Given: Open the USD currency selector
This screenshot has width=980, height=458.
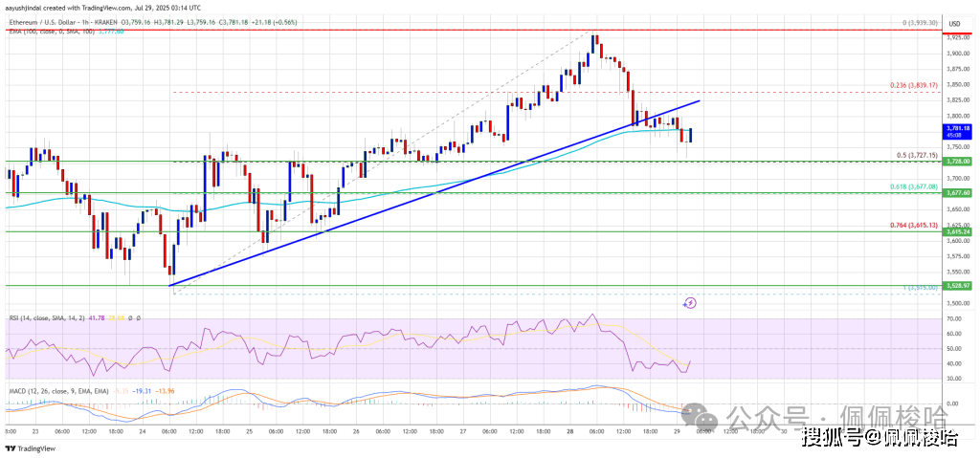Looking at the screenshot, I should pos(953,23).
